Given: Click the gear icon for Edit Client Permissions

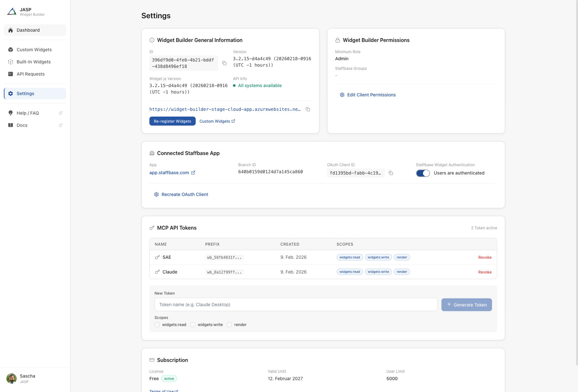Looking at the screenshot, I should pos(342,95).
